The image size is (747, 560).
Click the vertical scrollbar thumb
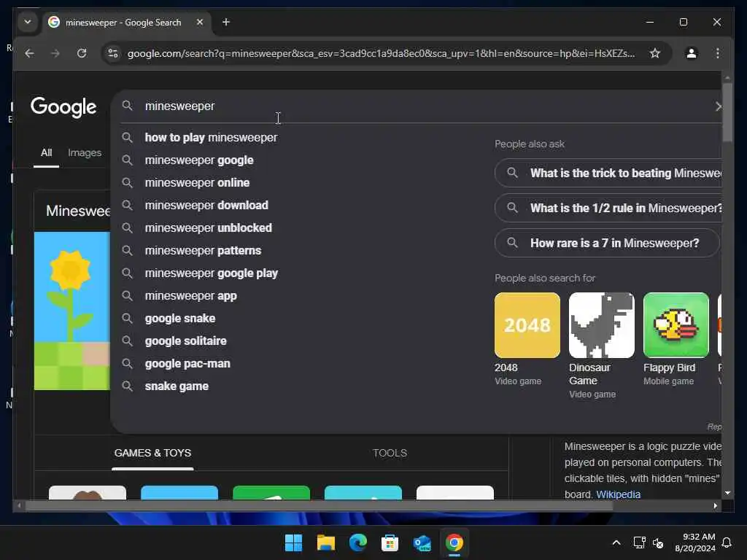727,112
